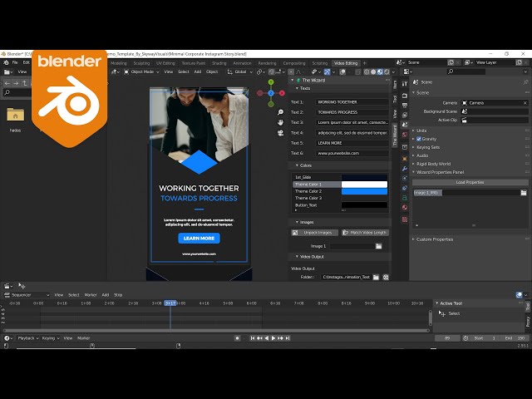Click the Video Output folder browse icon

376,277
